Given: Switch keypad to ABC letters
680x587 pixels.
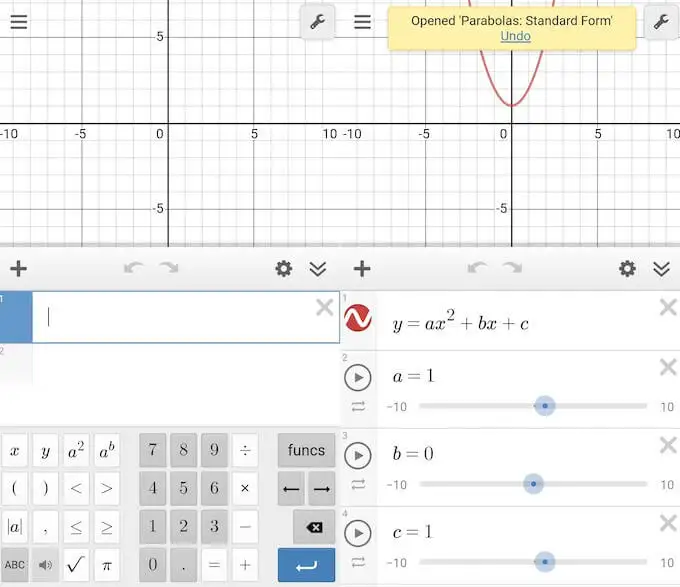Looking at the screenshot, I should (x=15, y=565).
